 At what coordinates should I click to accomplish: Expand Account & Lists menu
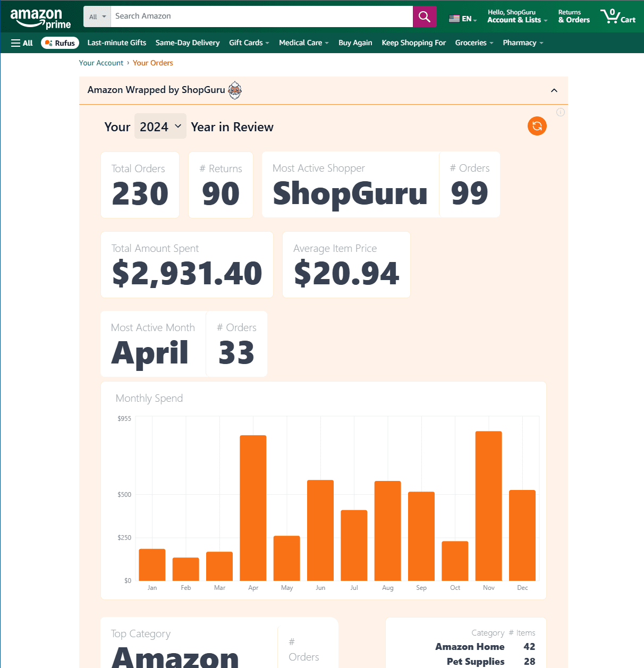[517, 16]
